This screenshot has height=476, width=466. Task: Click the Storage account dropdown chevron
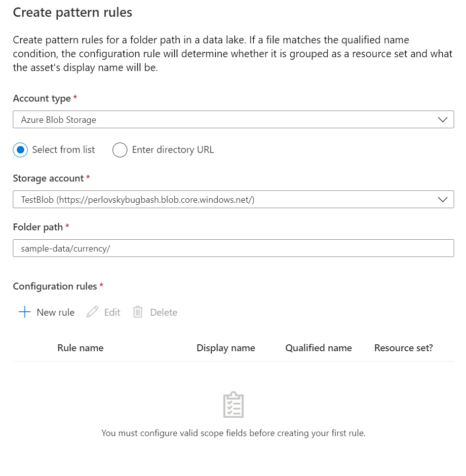pyautogui.click(x=444, y=199)
